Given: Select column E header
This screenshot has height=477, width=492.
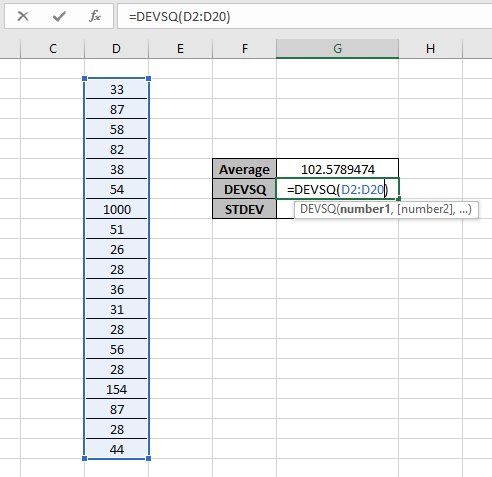Looking at the screenshot, I should coord(180,49).
